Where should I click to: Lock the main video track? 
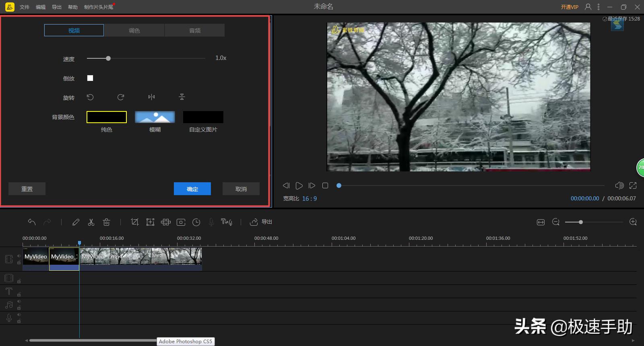19,262
